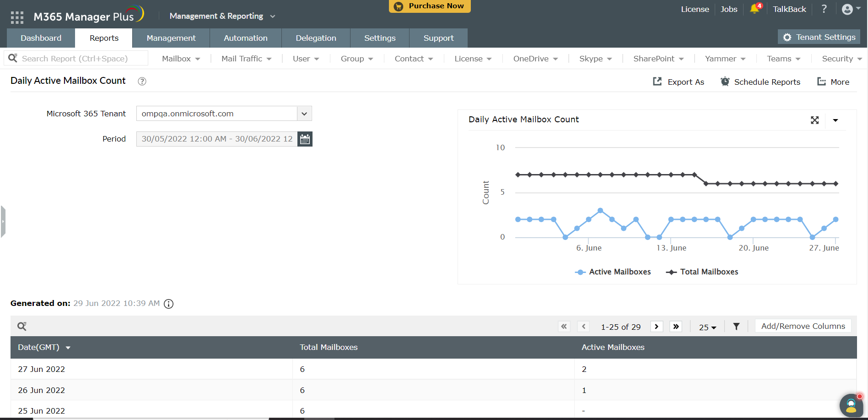868x420 pixels.
Task: Toggle Total Mailboxes series in legend
Action: point(702,272)
